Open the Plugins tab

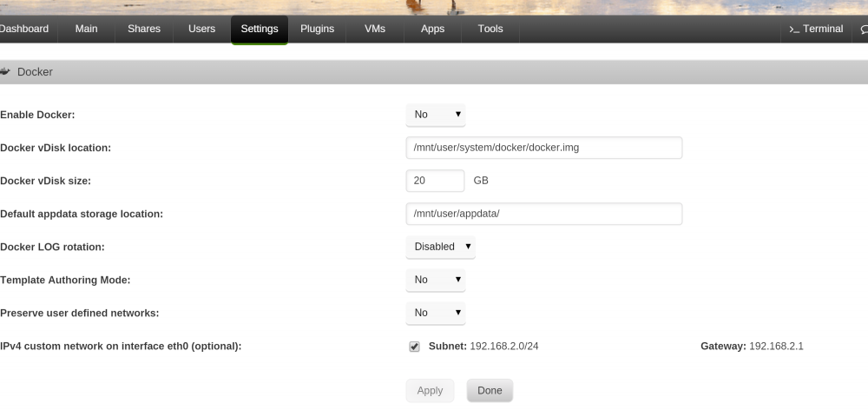pos(317,29)
